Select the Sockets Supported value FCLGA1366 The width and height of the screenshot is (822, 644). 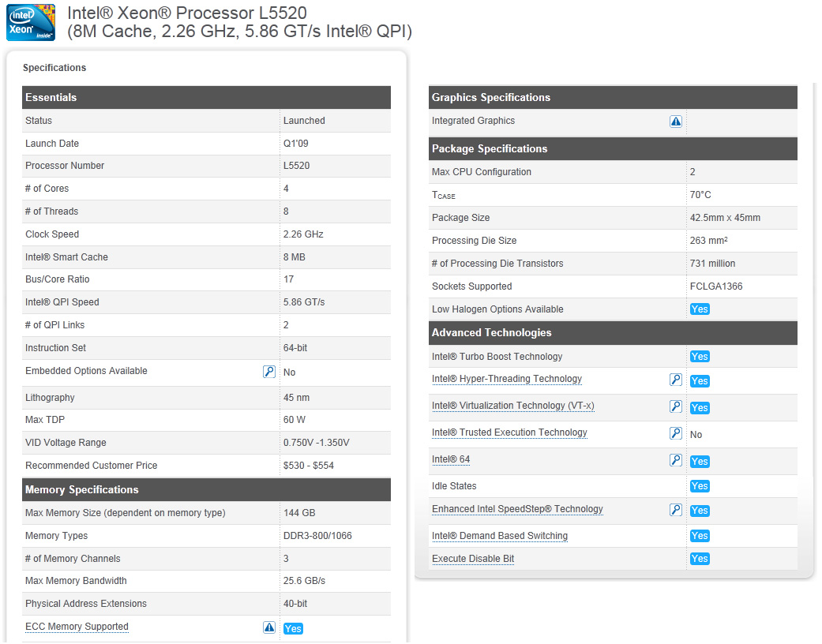(716, 286)
